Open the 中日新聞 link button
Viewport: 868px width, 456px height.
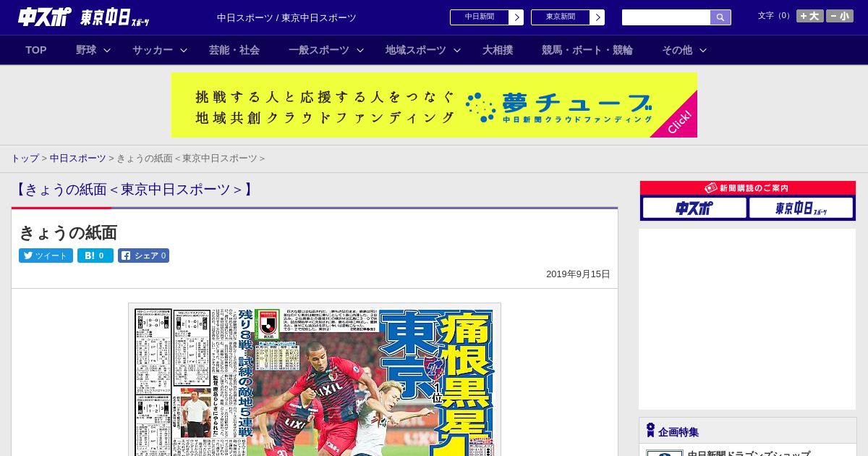click(480, 17)
